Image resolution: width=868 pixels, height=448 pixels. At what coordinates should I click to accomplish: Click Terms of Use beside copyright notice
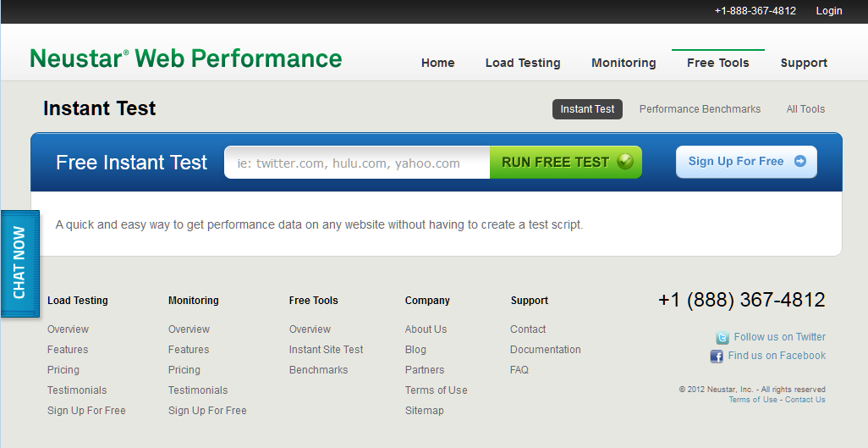(753, 399)
